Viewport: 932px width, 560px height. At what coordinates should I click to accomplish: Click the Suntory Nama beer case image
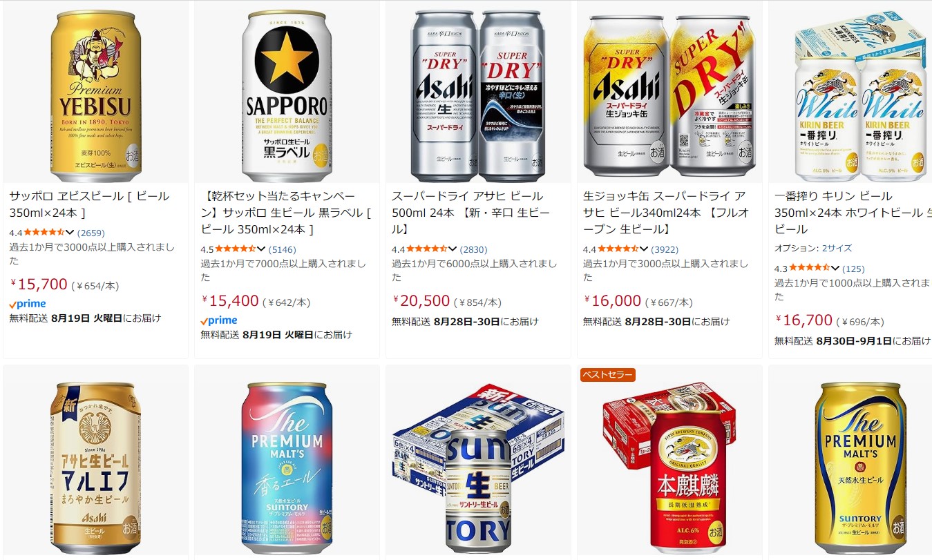pyautogui.click(x=478, y=468)
